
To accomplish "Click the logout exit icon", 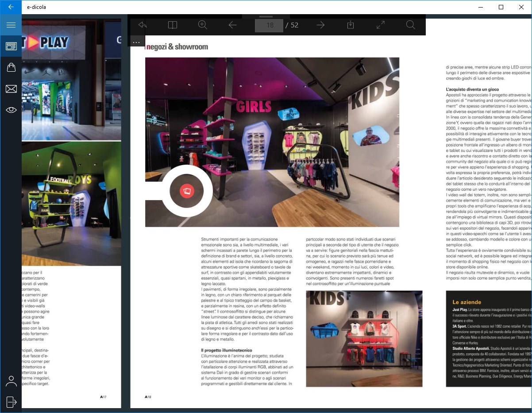I will 11,402.
